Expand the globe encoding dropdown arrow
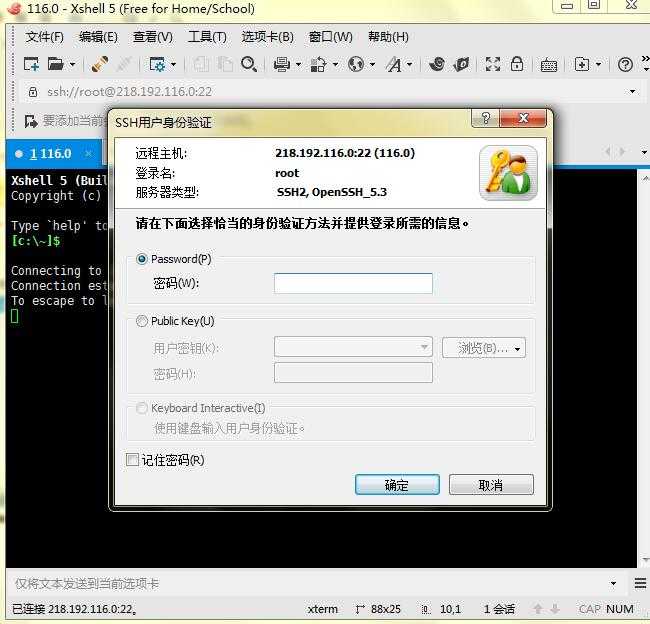This screenshot has width=650, height=624. coord(372,65)
